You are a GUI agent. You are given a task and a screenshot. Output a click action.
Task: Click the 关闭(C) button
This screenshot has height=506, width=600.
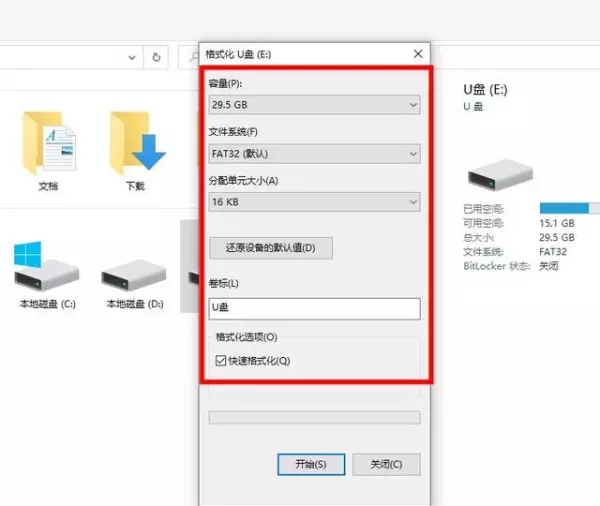[386, 465]
